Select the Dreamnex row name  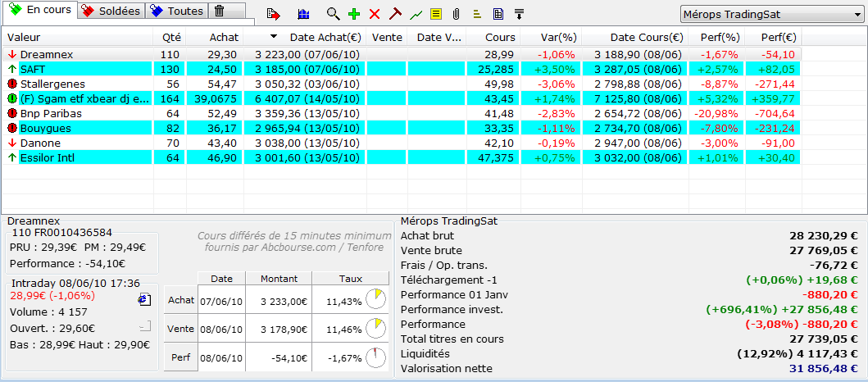click(x=47, y=55)
